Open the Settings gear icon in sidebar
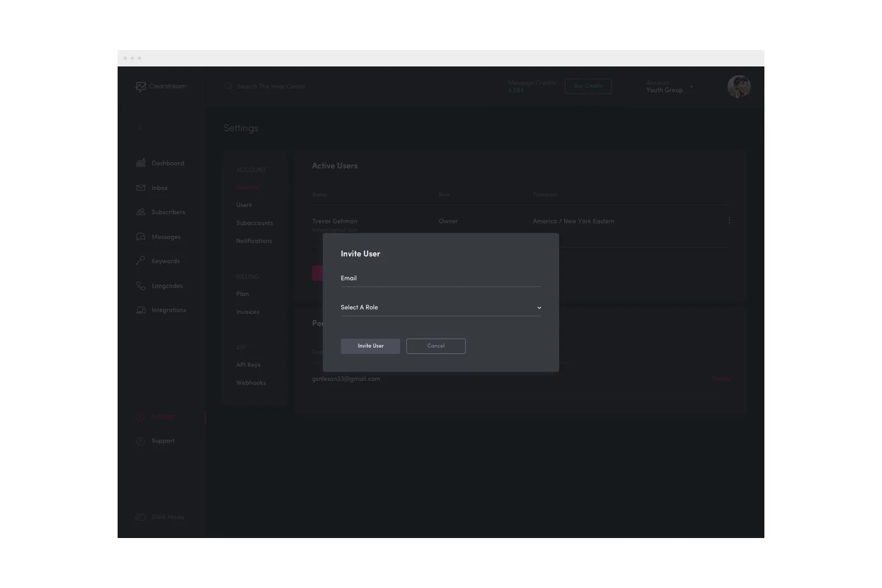The width and height of the screenshot is (882, 588). point(141,416)
